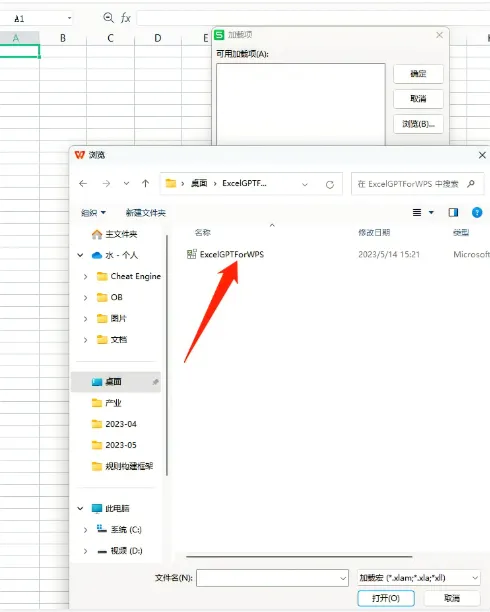Click the refresh icon next to address bar
The image size is (490, 612).
coord(330,184)
